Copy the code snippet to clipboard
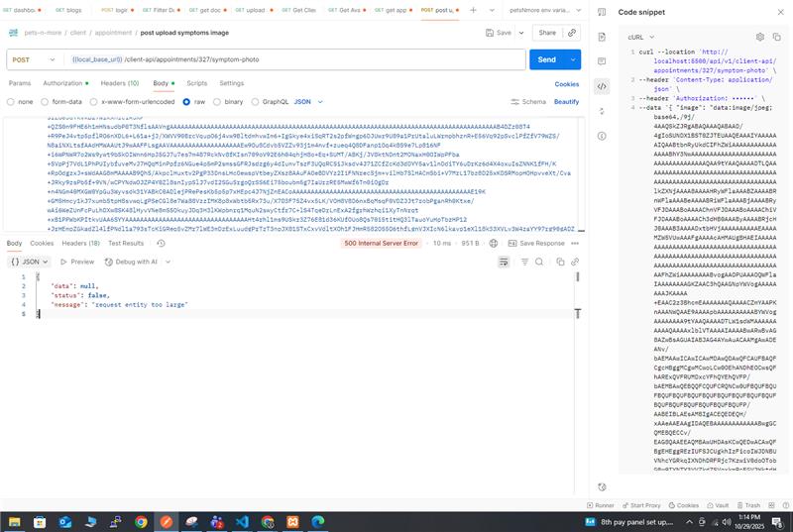 point(777,37)
